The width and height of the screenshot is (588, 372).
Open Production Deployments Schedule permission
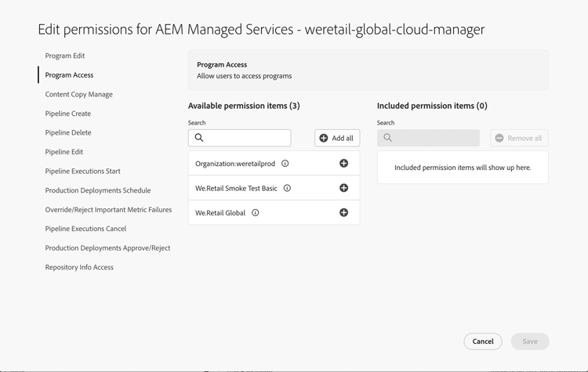tap(98, 190)
